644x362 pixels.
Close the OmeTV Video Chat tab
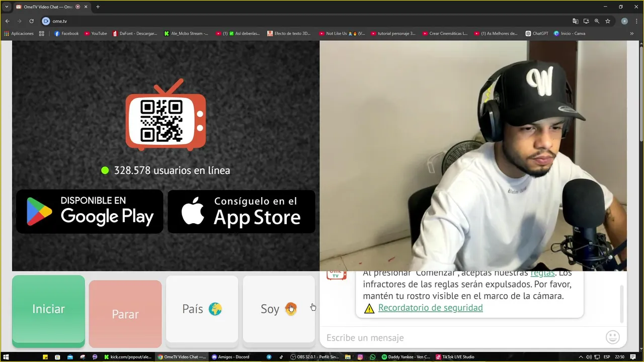point(86,7)
